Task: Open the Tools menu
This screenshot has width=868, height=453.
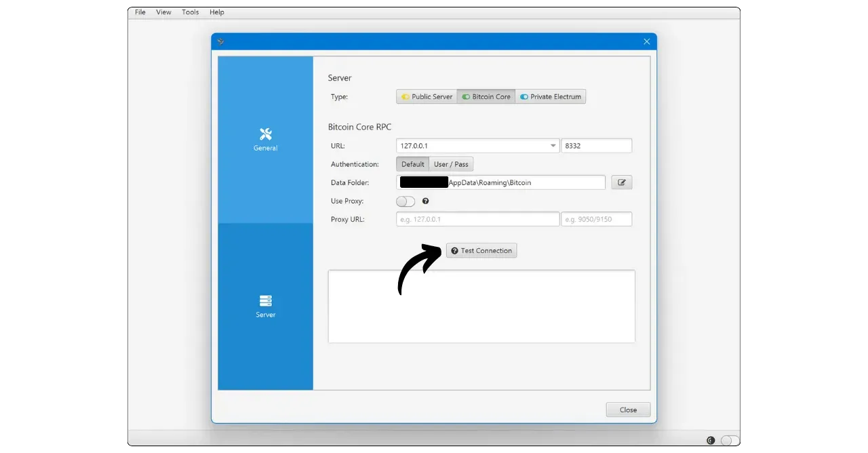Action: (191, 12)
